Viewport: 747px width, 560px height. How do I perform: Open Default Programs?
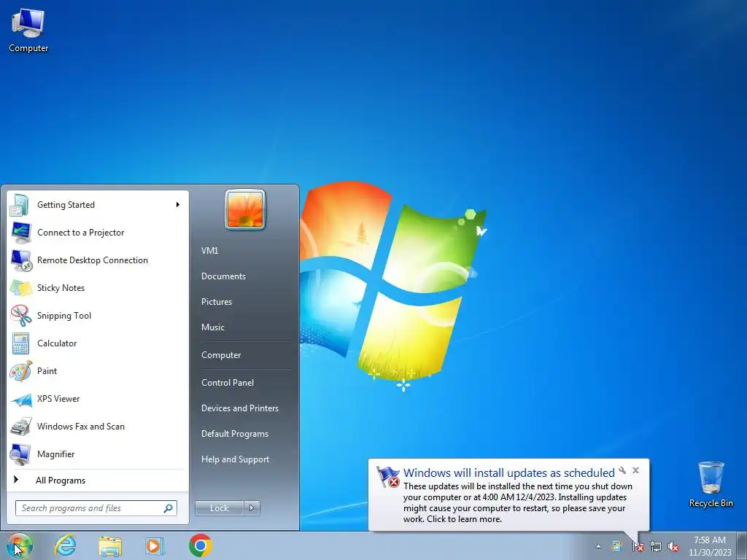pos(234,435)
